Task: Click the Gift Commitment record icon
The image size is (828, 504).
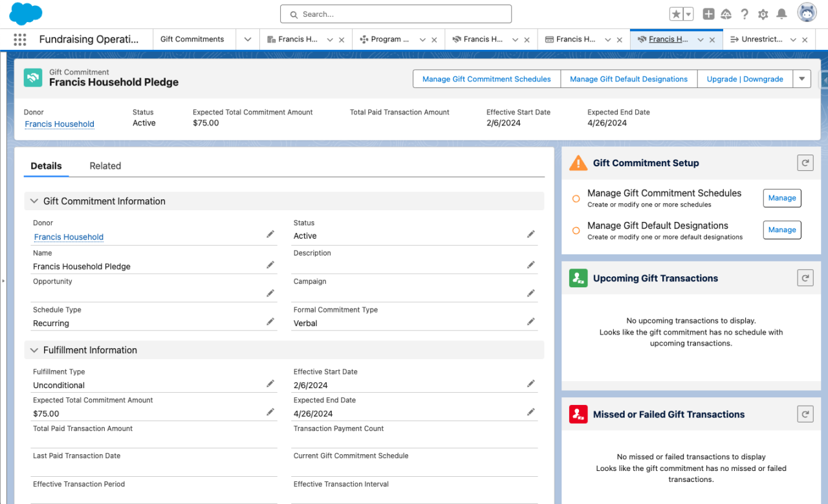Action: coord(33,78)
